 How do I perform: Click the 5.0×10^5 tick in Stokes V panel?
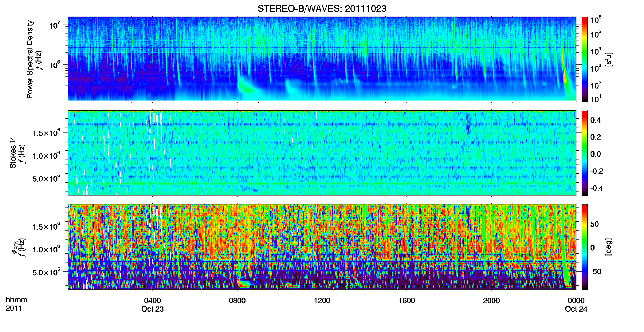pos(46,178)
